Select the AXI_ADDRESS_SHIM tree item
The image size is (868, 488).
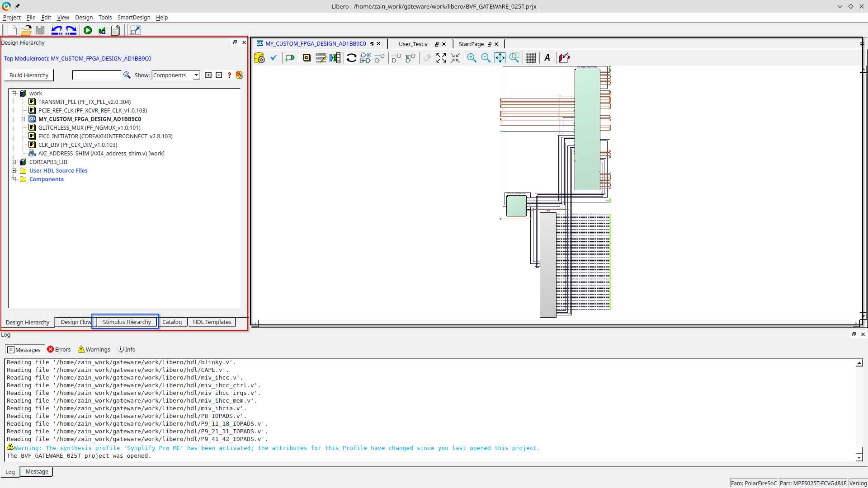click(101, 153)
